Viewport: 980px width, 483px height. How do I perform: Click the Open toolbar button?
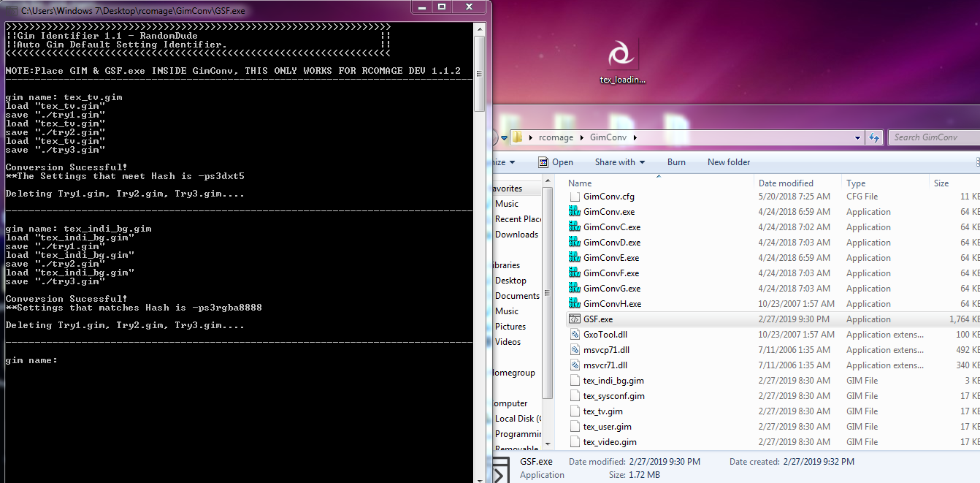555,162
